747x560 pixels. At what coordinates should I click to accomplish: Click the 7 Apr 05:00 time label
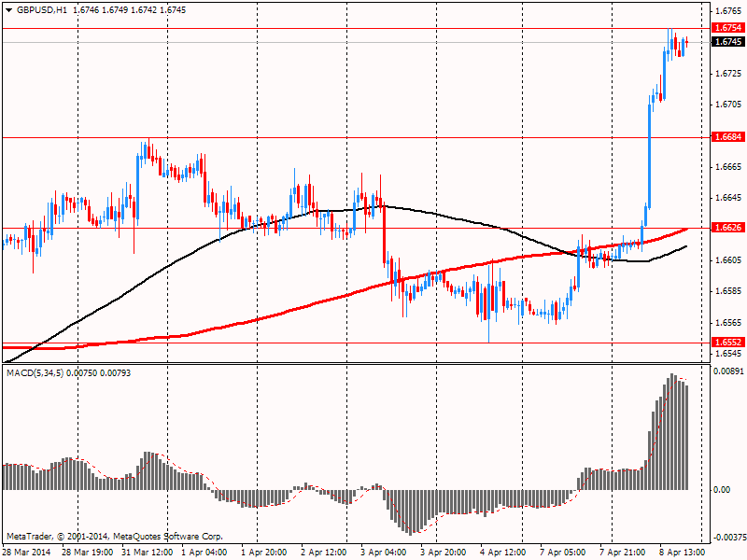pos(563,553)
